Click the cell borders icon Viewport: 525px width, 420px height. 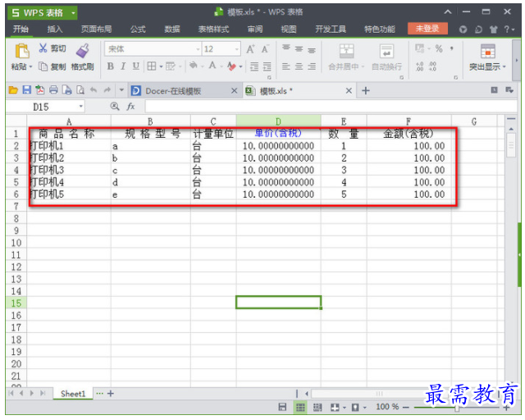click(152, 66)
